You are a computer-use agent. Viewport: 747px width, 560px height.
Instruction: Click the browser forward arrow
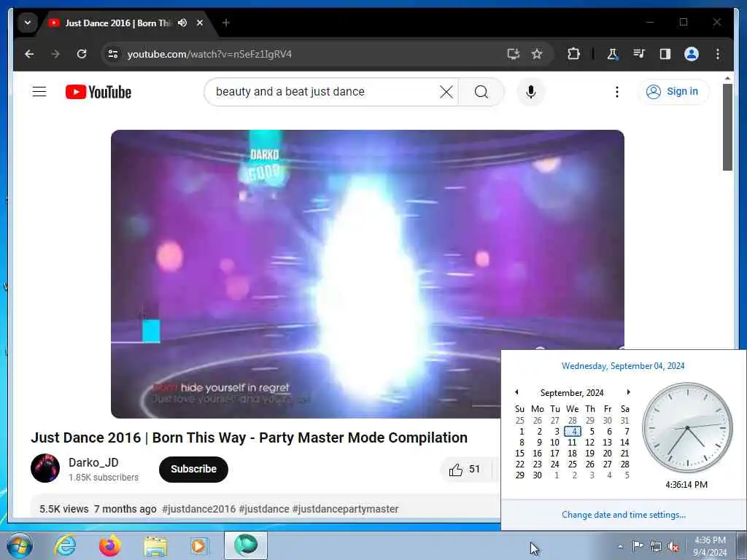coord(55,54)
